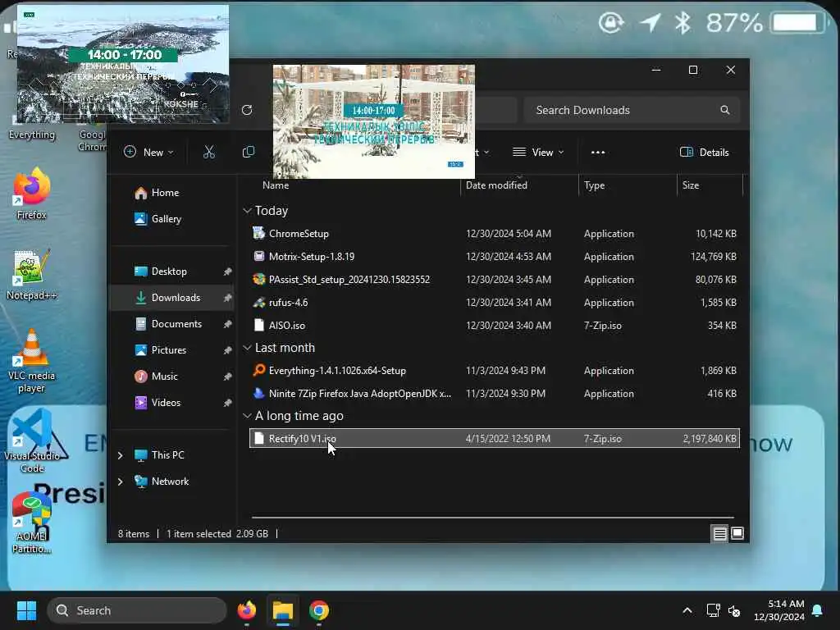This screenshot has width=840, height=630.
Task: Open VLC media player desktop shortcut
Action: pyautogui.click(x=32, y=362)
